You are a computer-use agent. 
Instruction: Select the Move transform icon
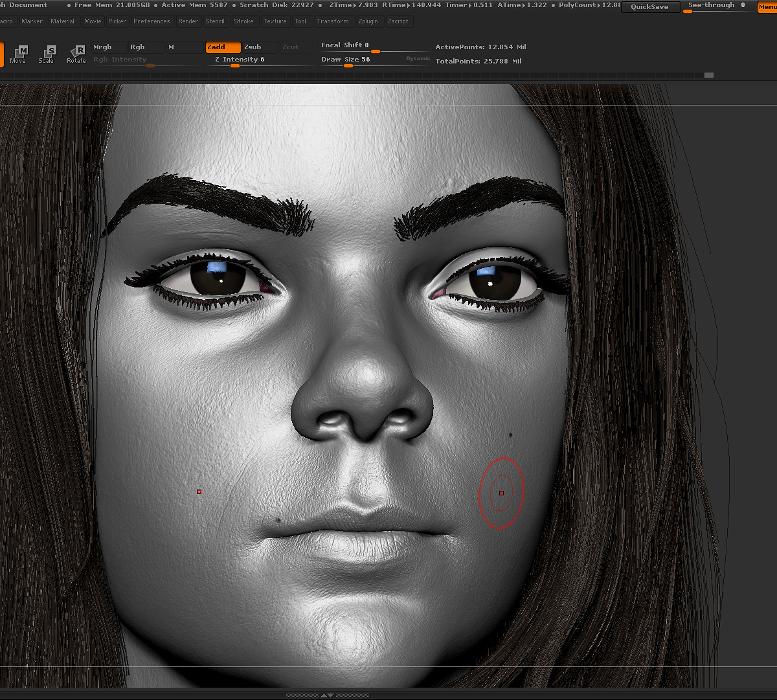coord(18,54)
